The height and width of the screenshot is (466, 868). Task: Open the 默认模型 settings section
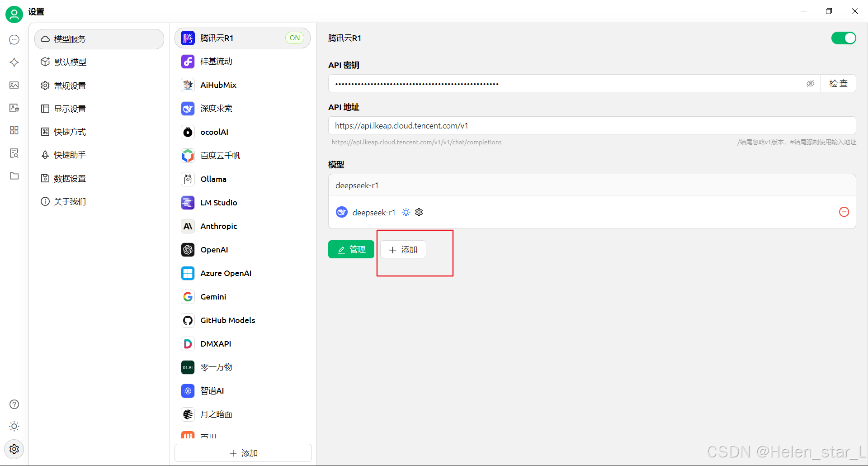pos(99,62)
